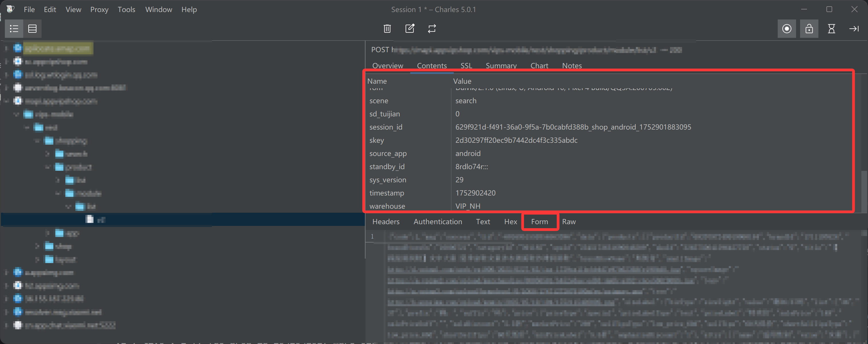This screenshot has height=344, width=868.
Task: Toggle Breakpoints arrow-to-bar icon
Action: coord(854,29)
